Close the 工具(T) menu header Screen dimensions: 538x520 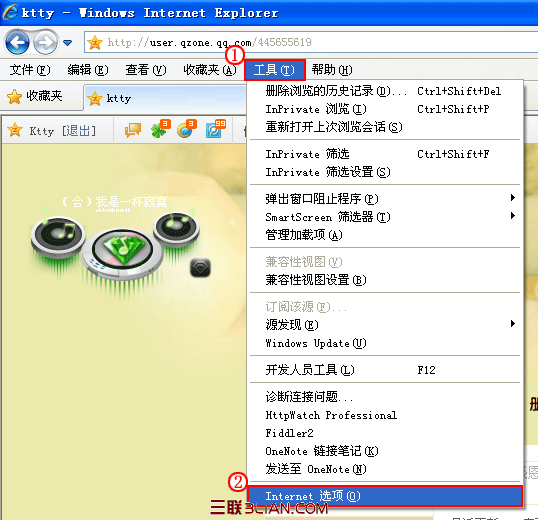274,70
